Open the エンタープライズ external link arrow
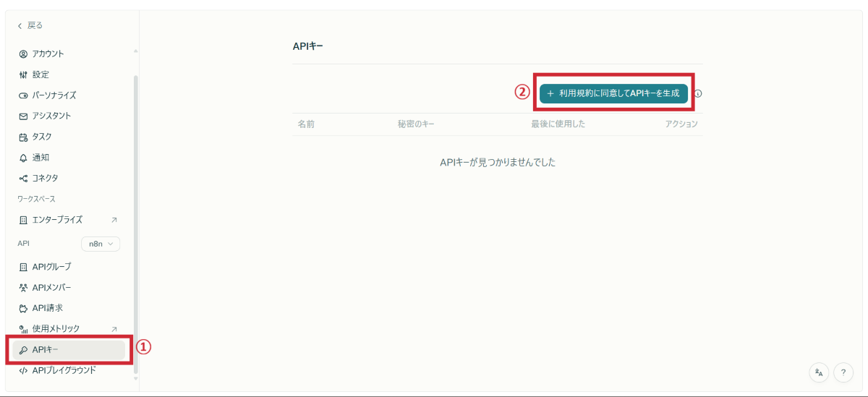Screen dimensions: 868x397 point(114,220)
